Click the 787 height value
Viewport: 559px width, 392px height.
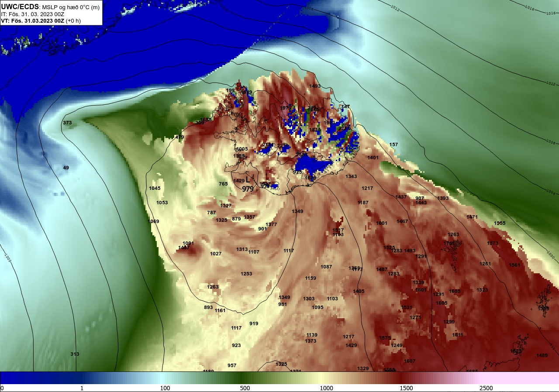pyautogui.click(x=211, y=213)
